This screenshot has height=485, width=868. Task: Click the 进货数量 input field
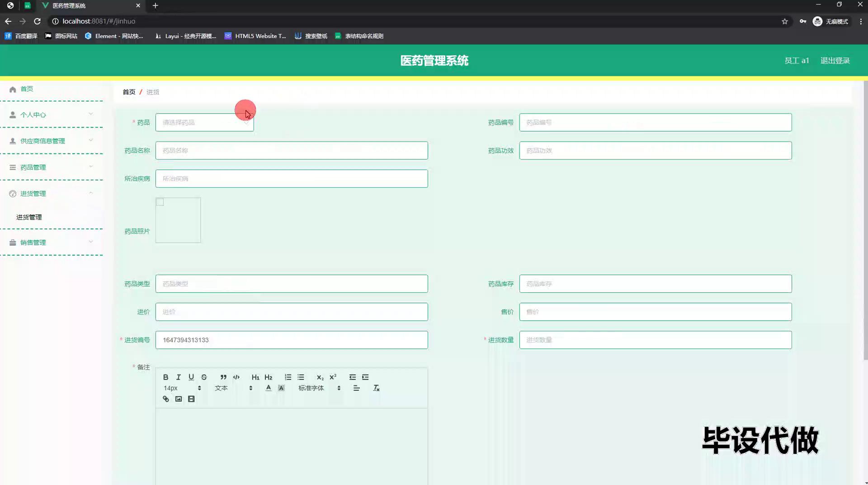click(x=655, y=340)
